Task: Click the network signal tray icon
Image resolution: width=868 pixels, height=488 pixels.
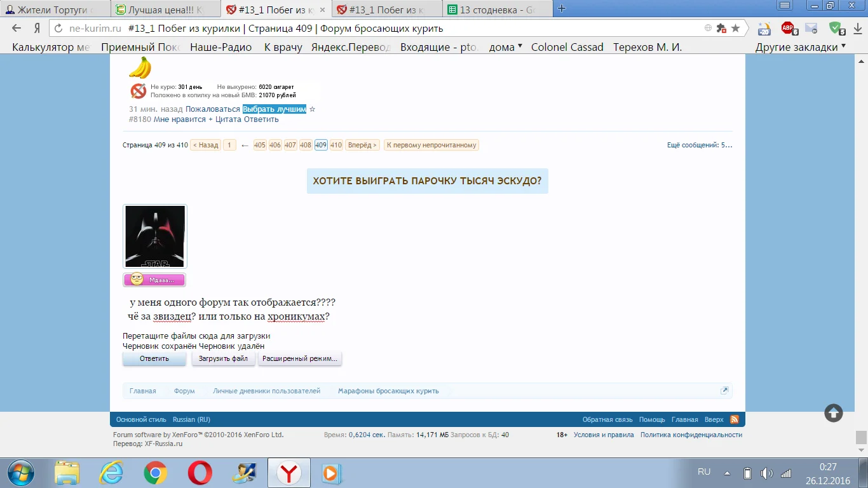Action: 786,473
